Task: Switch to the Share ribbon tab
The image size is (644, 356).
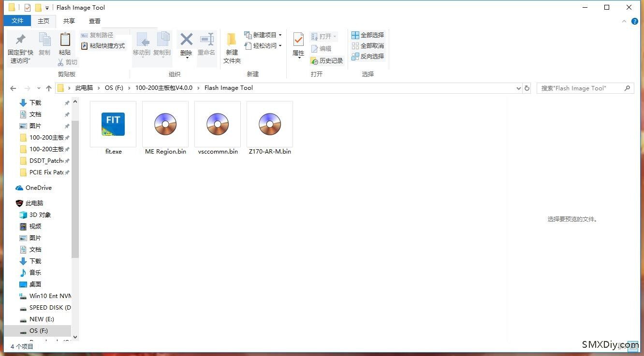Action: pyautogui.click(x=69, y=21)
